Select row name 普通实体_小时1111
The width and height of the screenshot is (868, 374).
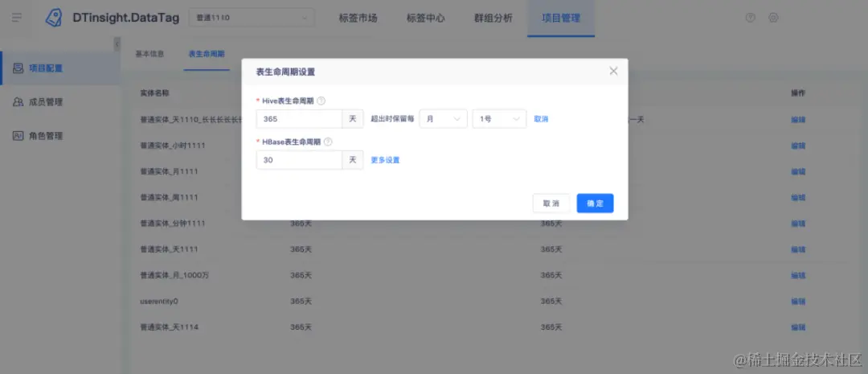pos(173,146)
